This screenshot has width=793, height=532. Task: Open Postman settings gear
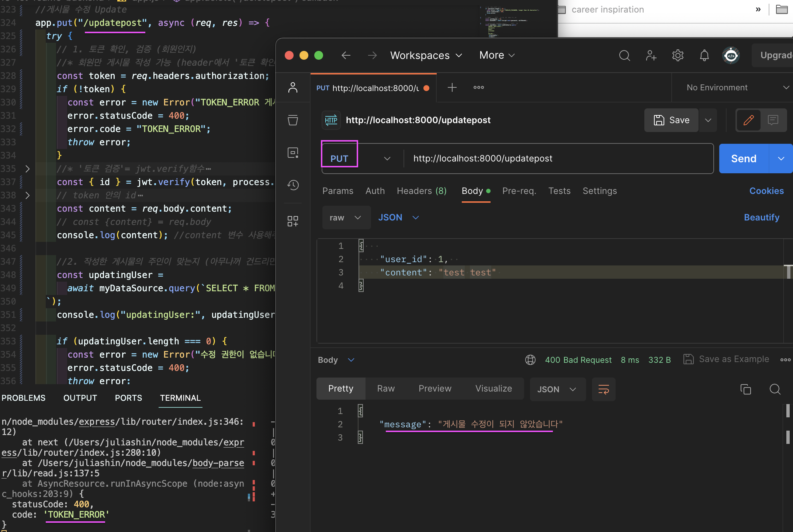click(678, 56)
